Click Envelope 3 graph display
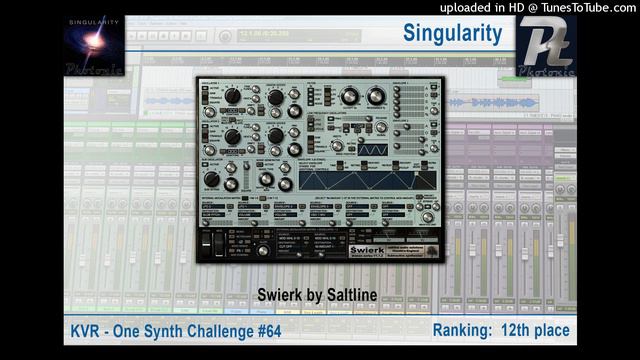The image size is (640, 360). pos(367,180)
